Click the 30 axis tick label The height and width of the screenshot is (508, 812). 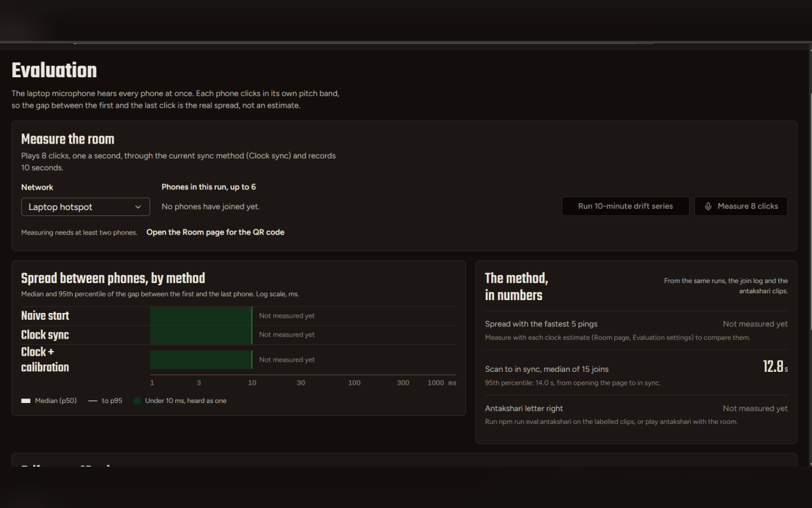coord(301,383)
